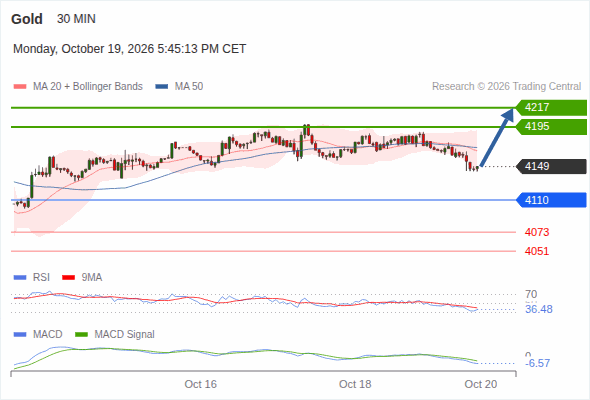The height and width of the screenshot is (400, 590).
Task: Click the red 4073 support level value
Action: coord(537,232)
